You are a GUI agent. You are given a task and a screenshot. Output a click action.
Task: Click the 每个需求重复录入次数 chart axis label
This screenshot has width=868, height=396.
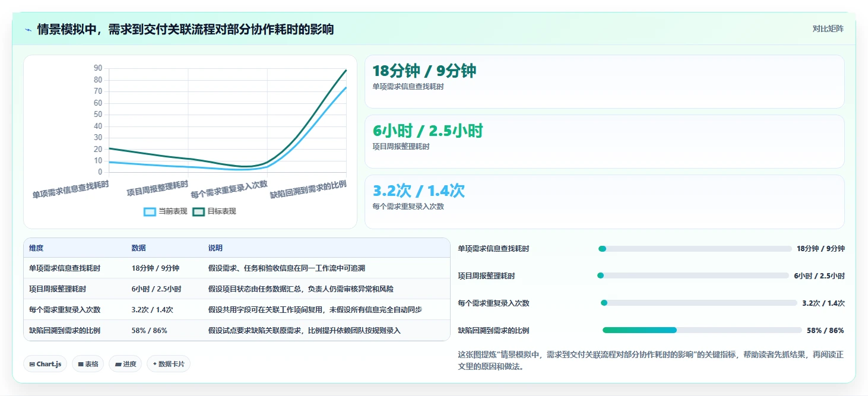click(x=229, y=189)
